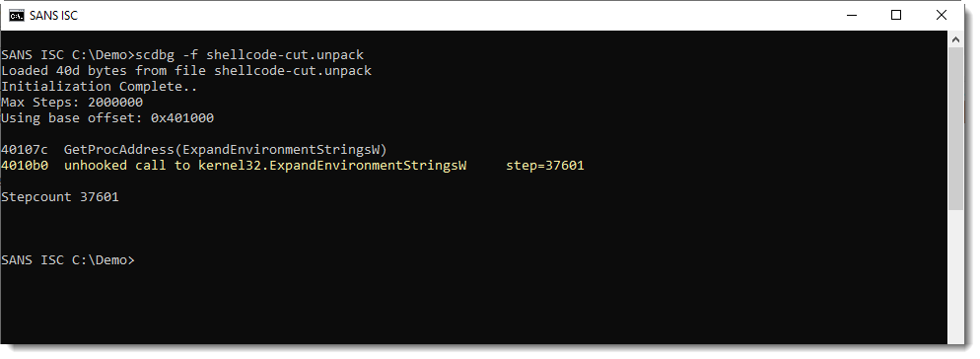Maximize the SANS ISC console window
The width and height of the screenshot is (980, 359).
tap(895, 15)
